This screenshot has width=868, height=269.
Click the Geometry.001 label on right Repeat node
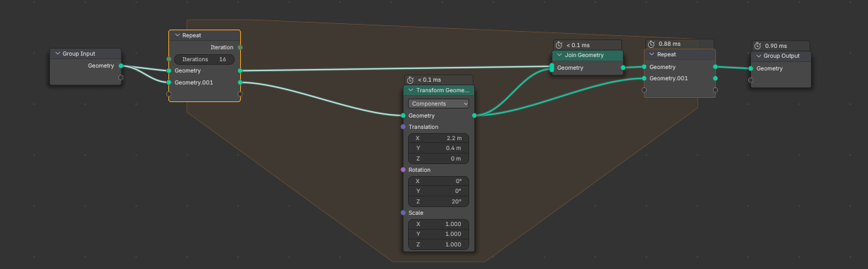tap(669, 78)
